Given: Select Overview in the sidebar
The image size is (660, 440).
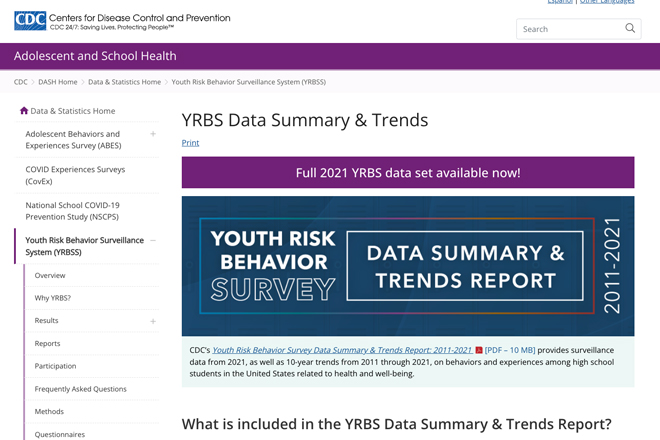Looking at the screenshot, I should [50, 275].
